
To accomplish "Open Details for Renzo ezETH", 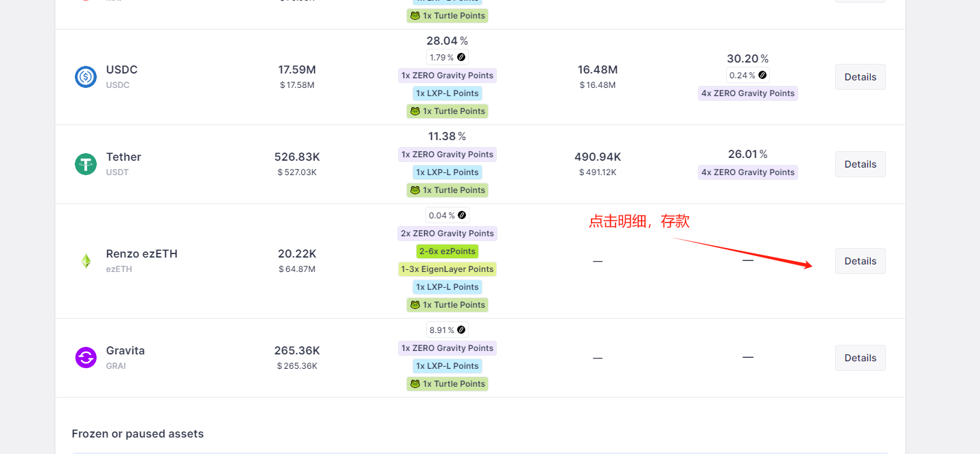I will [860, 261].
